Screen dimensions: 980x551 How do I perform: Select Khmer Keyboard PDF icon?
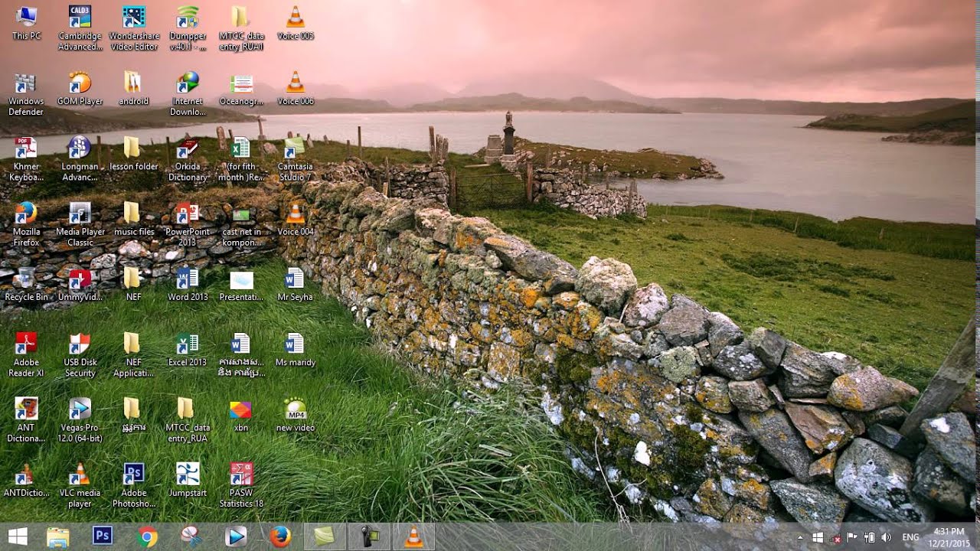click(26, 159)
